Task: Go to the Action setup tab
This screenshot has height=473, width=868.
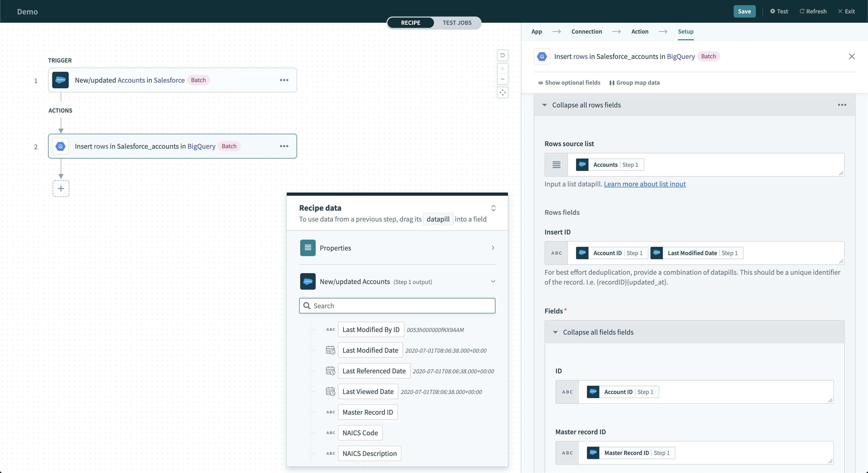Action: [x=640, y=31]
